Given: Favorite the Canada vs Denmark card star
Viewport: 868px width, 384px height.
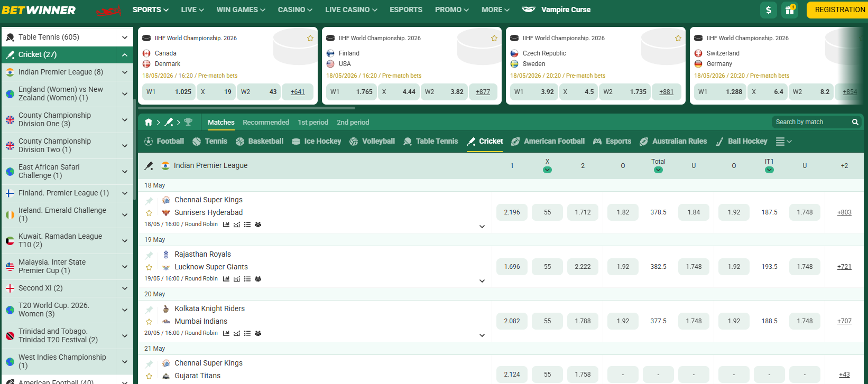Looking at the screenshot, I should (310, 38).
